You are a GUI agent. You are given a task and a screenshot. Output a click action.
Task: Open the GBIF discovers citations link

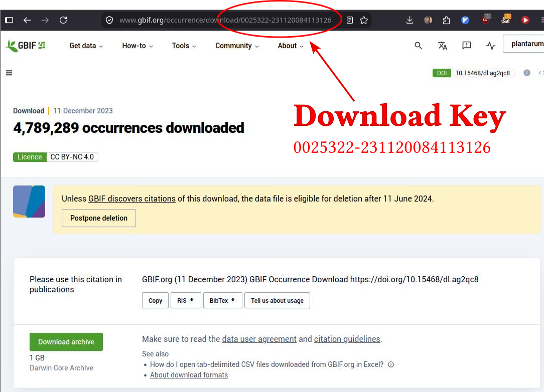point(132,199)
